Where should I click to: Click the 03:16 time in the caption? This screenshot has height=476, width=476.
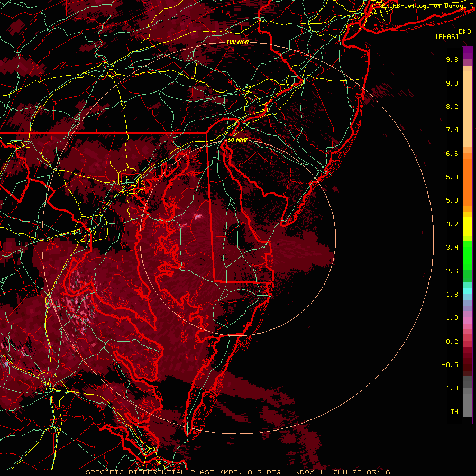(x=378, y=472)
